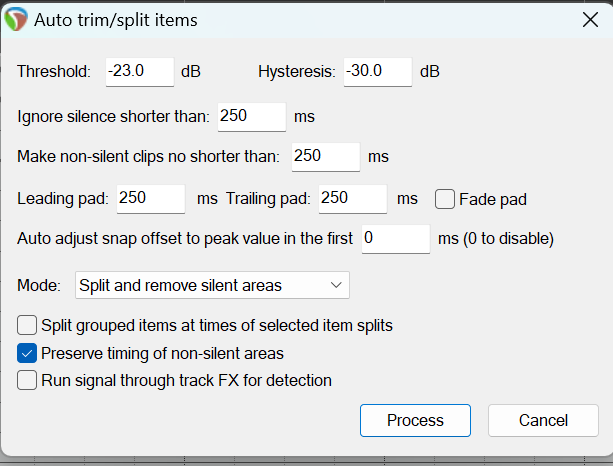Enable the Fade pad checkbox

click(445, 199)
